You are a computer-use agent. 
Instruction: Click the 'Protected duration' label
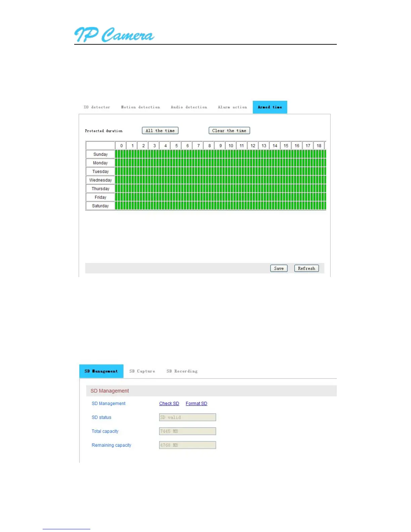104,131
